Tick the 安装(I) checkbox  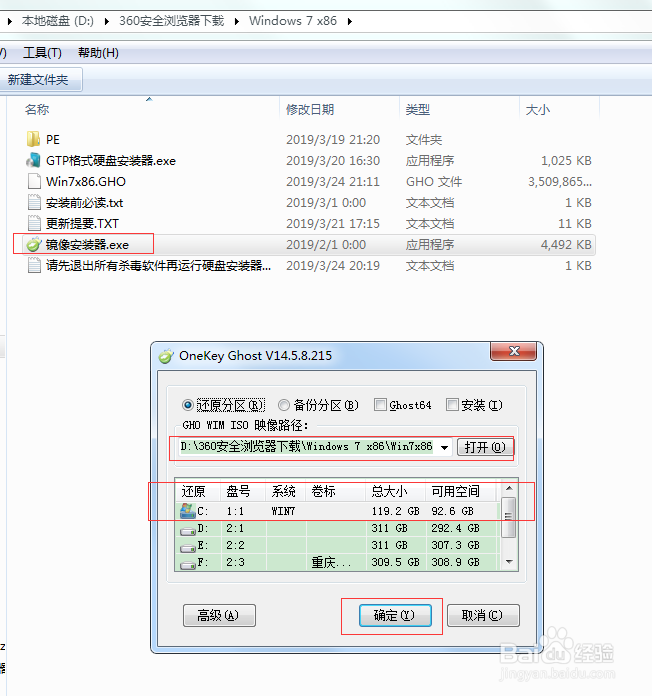(x=452, y=404)
